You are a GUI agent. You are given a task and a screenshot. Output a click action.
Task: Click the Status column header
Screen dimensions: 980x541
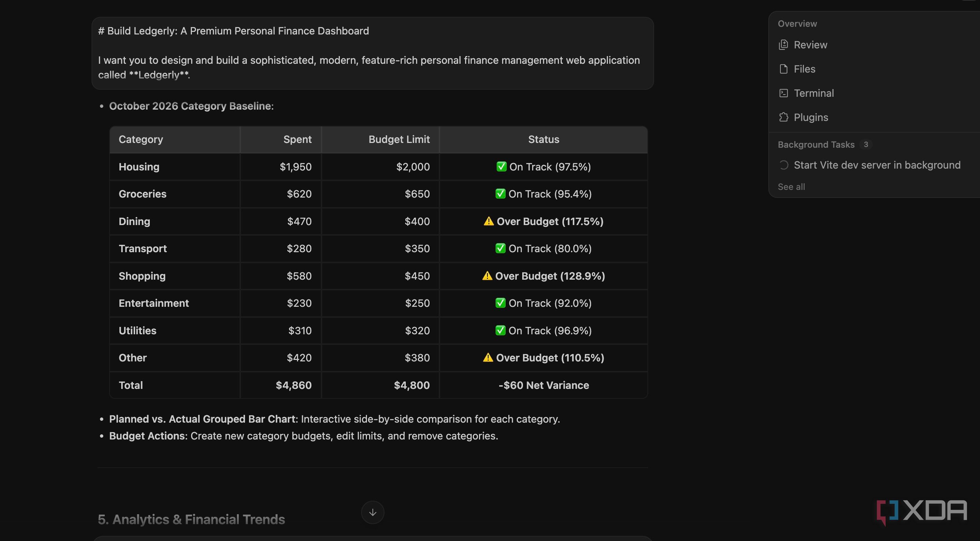click(x=543, y=139)
